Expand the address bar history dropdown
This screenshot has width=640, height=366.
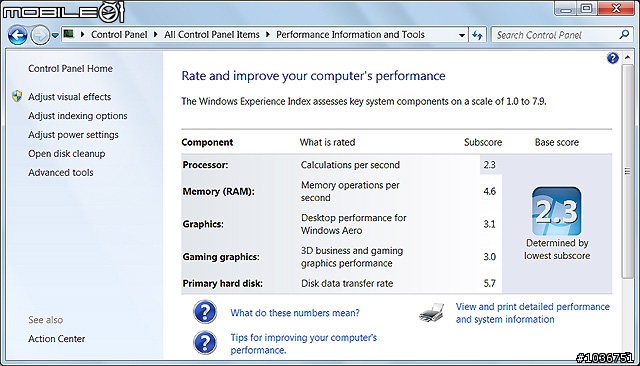click(x=462, y=35)
